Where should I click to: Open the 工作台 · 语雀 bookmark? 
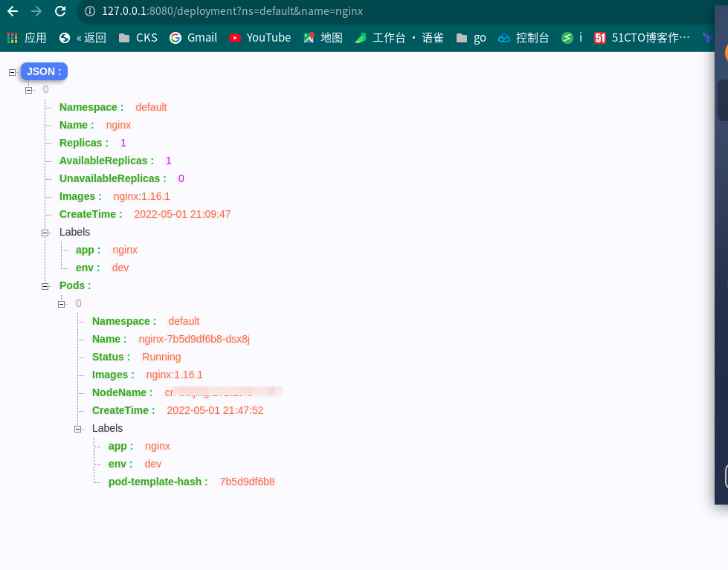click(x=399, y=38)
